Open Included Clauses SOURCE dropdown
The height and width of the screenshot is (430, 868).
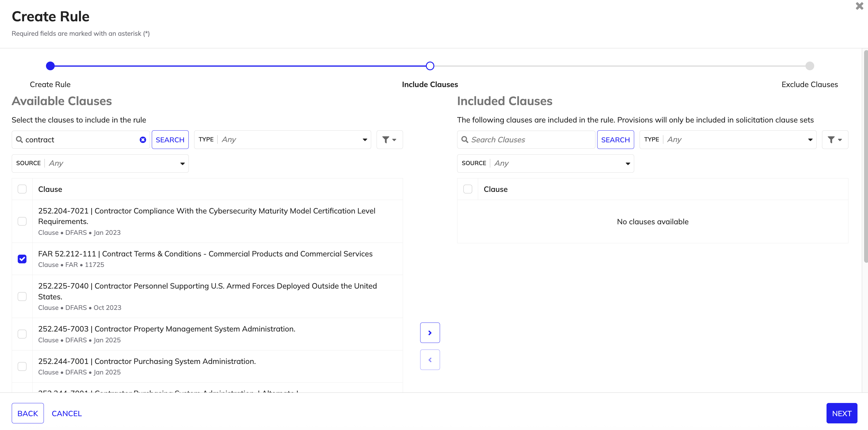[x=546, y=163]
